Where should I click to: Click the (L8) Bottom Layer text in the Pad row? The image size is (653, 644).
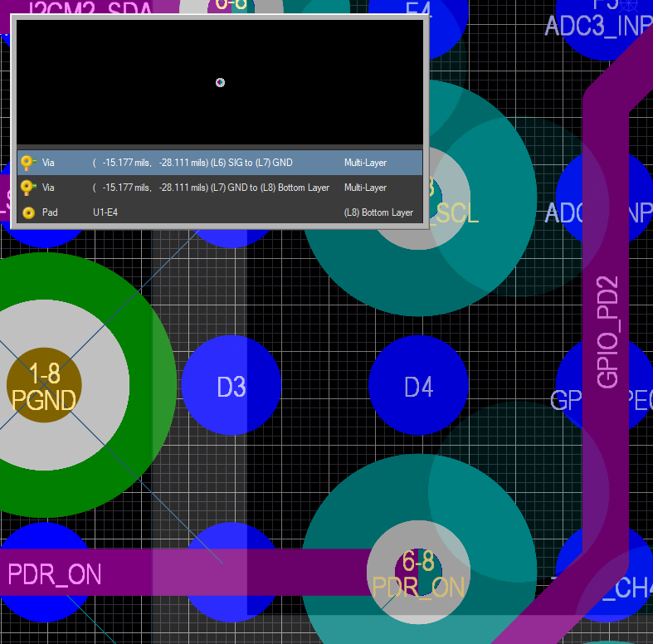tap(378, 212)
